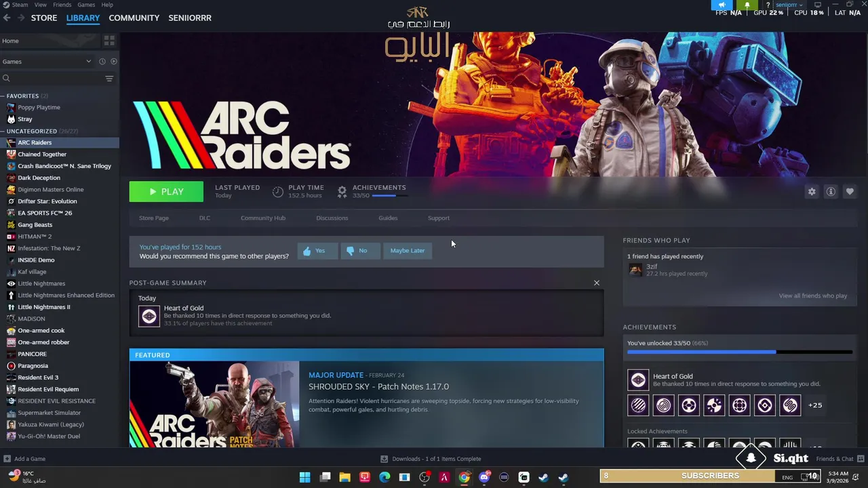The image size is (868, 488).
Task: Open File Explorer from the taskbar
Action: coord(344,477)
